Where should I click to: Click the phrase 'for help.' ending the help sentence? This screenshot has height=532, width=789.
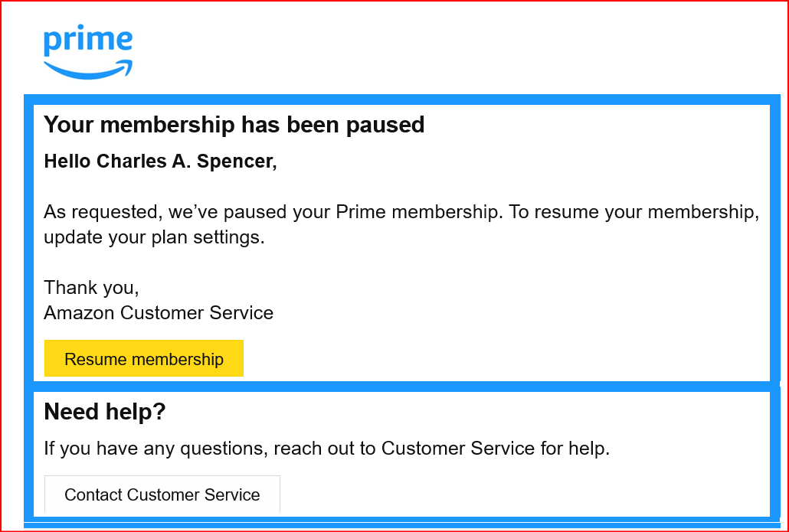tap(575, 448)
